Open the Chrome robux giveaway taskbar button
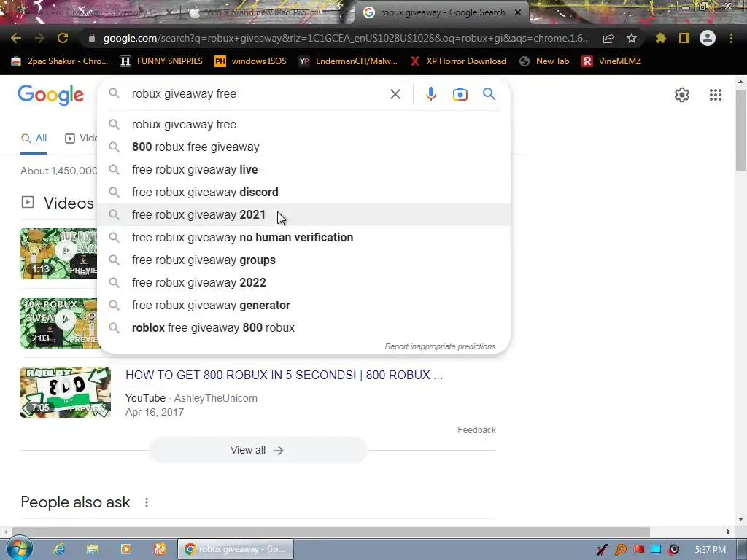 [x=236, y=549]
